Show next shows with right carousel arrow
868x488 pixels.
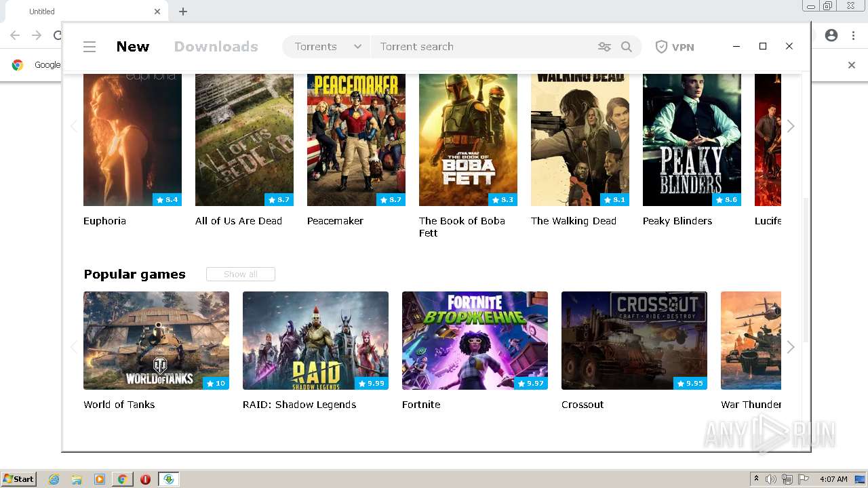click(791, 126)
